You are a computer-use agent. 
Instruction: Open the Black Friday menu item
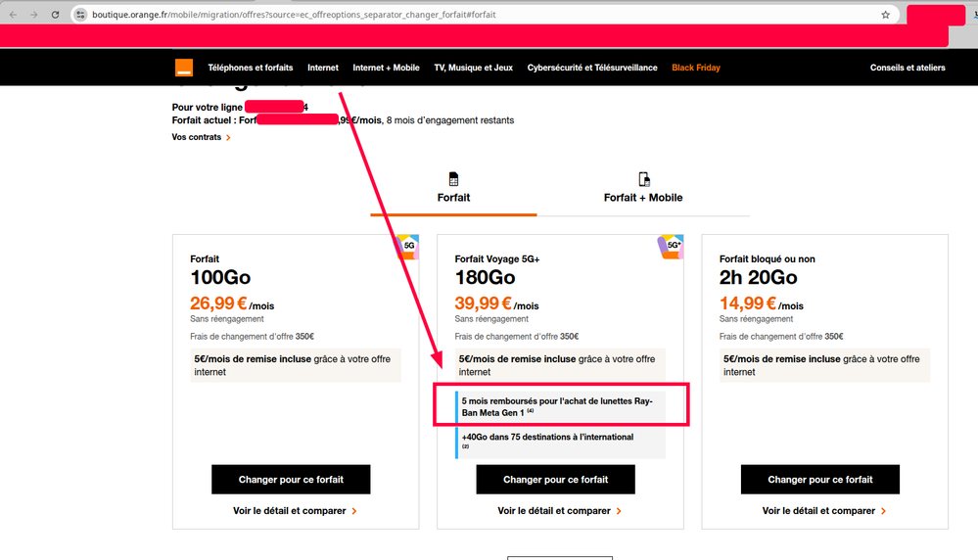coord(695,68)
